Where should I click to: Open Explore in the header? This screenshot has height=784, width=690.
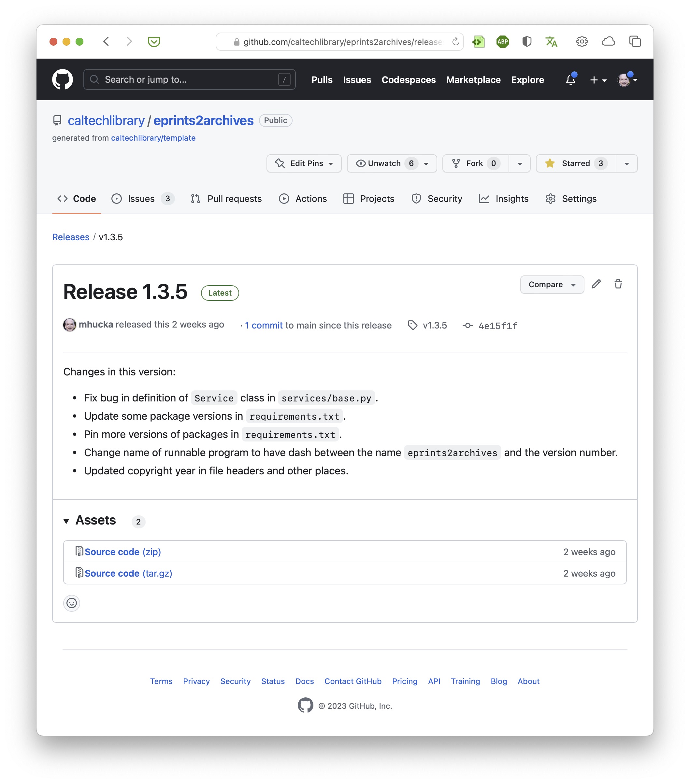point(527,80)
